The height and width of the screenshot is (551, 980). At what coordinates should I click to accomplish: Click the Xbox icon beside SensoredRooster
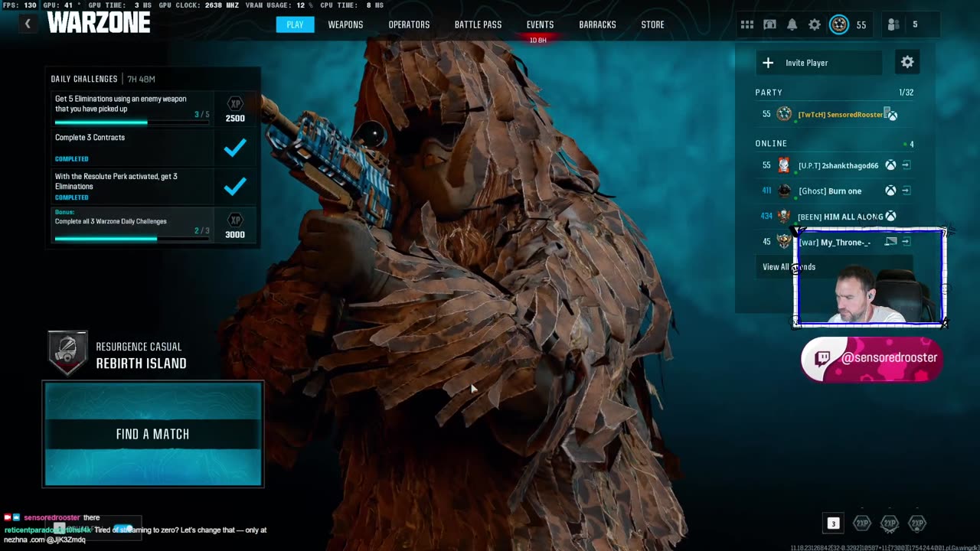pyautogui.click(x=891, y=115)
